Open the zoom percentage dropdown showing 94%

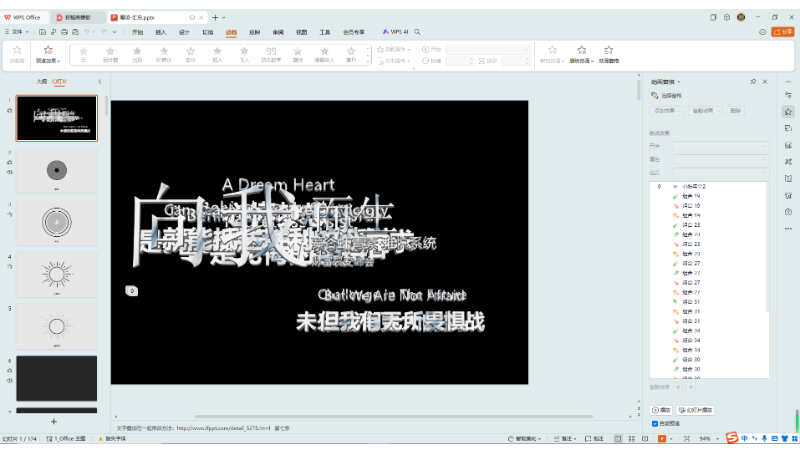coord(717,439)
